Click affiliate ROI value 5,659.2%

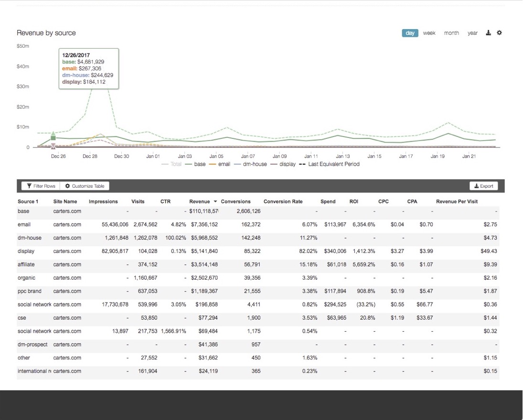pyautogui.click(x=363, y=264)
